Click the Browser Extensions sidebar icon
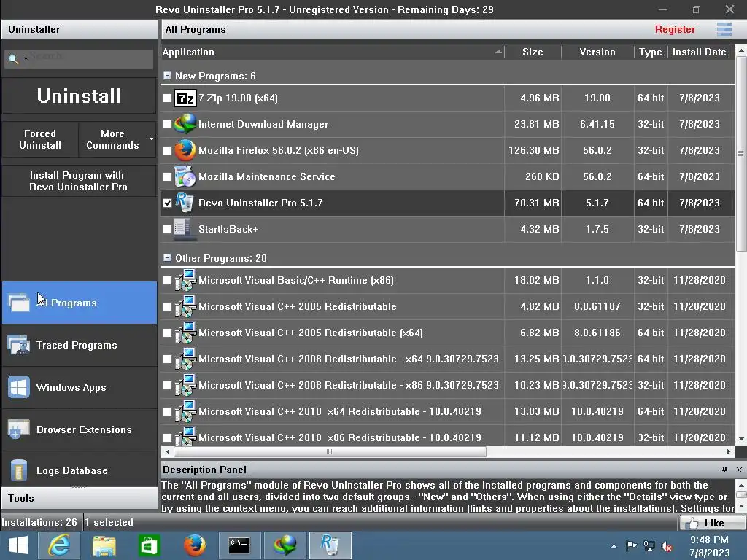 click(x=18, y=429)
